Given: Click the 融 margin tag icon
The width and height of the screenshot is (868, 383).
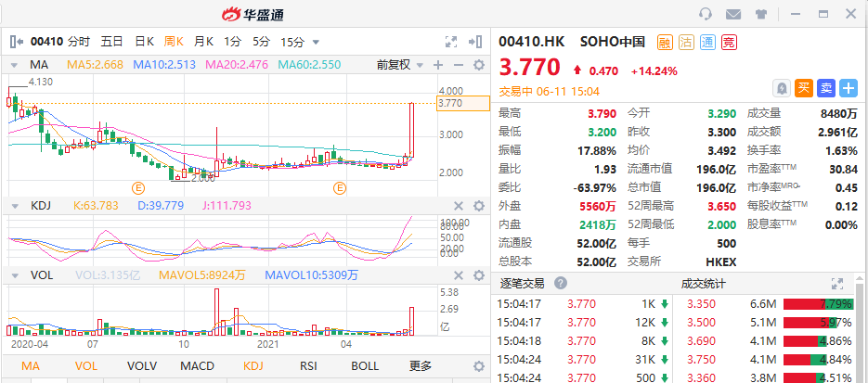Looking at the screenshot, I should (665, 42).
